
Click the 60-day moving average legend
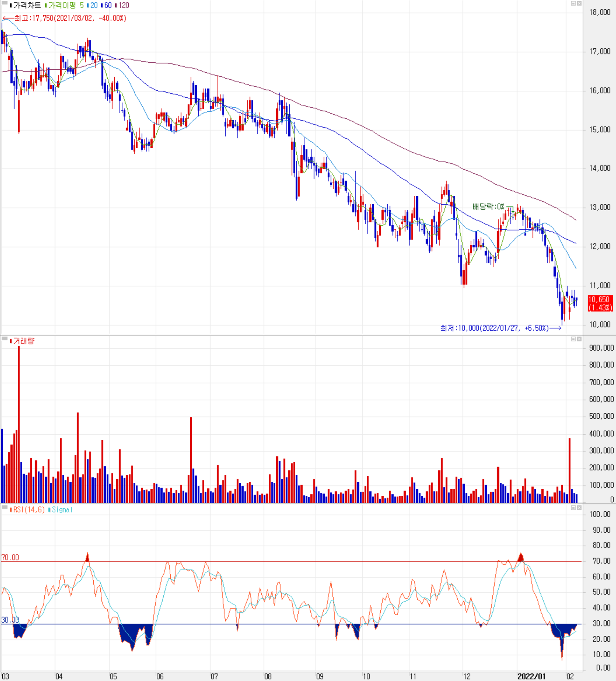click(x=106, y=5)
